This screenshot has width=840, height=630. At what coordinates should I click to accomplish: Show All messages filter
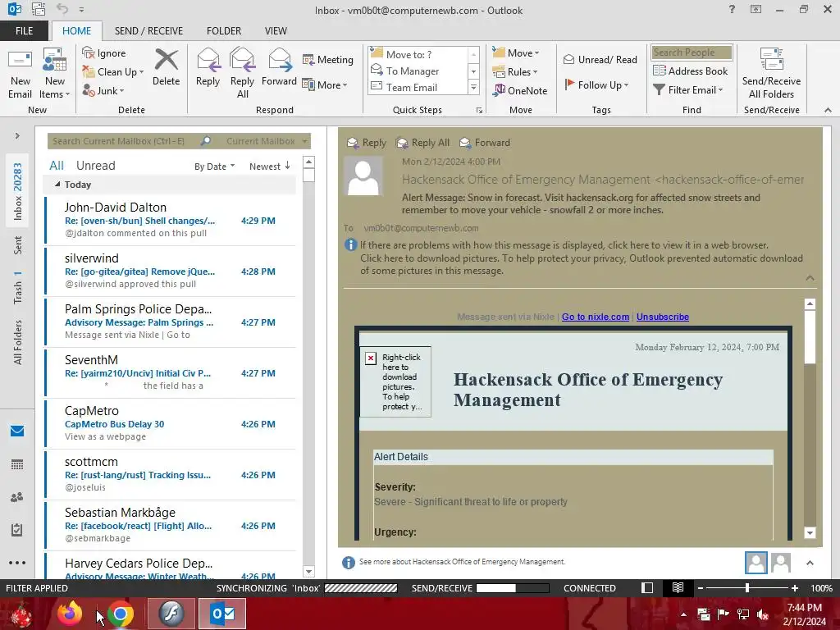point(57,166)
